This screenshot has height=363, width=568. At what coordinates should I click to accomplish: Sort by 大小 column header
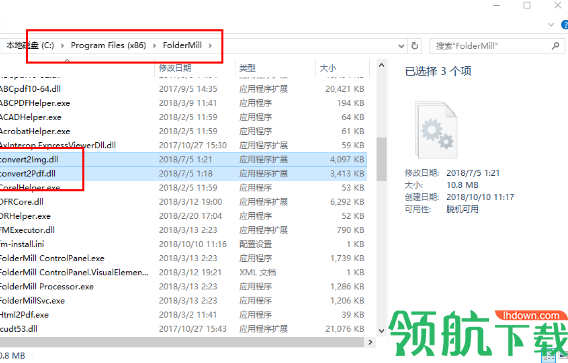328,68
